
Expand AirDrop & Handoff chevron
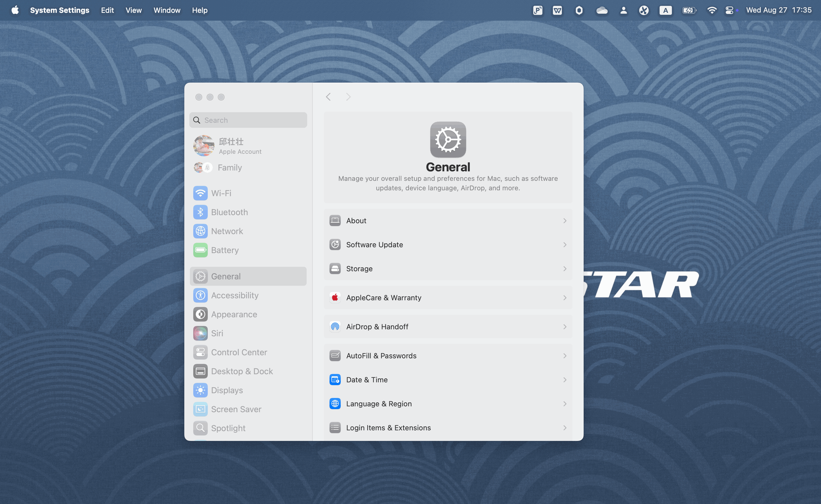tap(565, 326)
